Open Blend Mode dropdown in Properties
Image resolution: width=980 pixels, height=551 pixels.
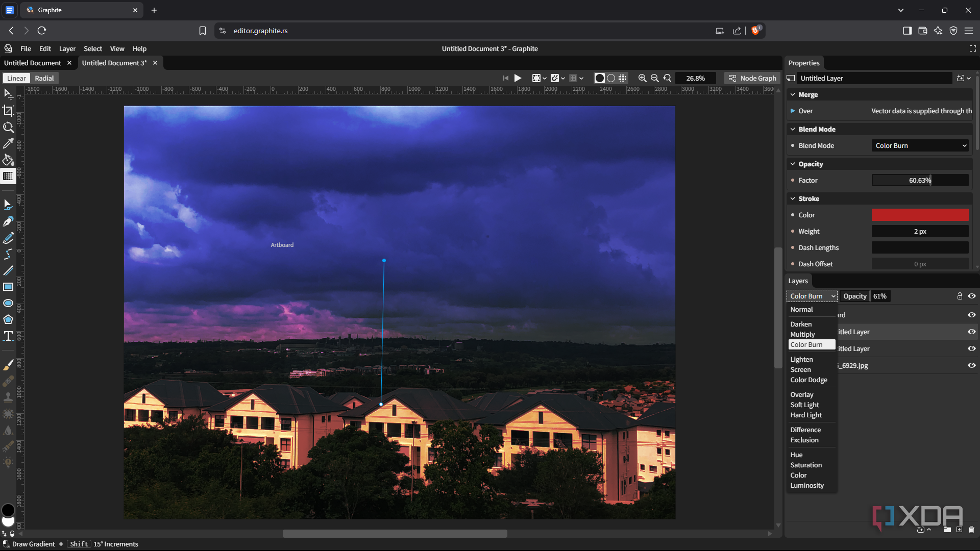click(920, 145)
